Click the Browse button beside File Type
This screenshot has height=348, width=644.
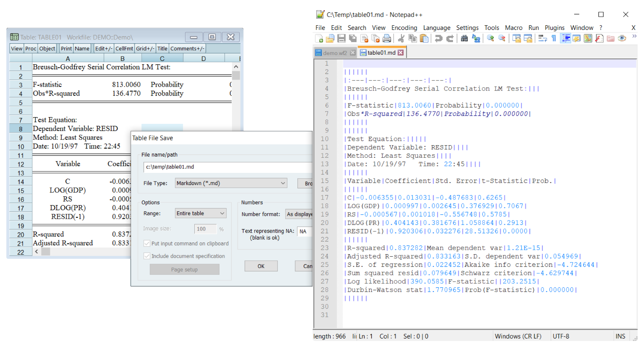(305, 183)
